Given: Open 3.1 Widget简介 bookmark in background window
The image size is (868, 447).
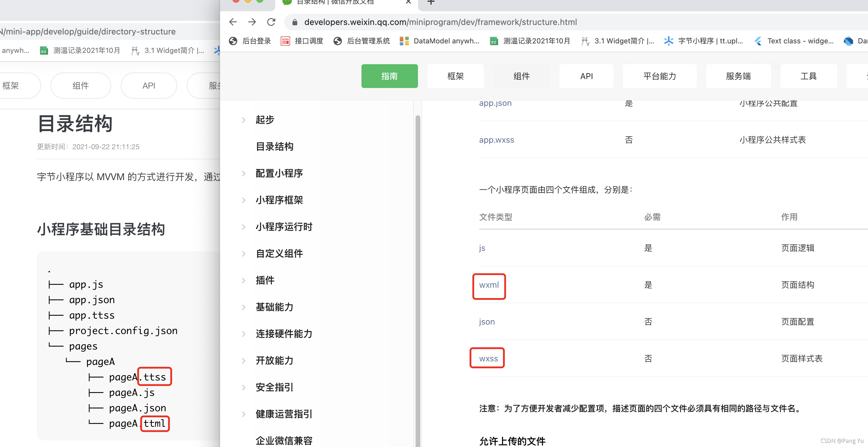Looking at the screenshot, I should coord(167,51).
